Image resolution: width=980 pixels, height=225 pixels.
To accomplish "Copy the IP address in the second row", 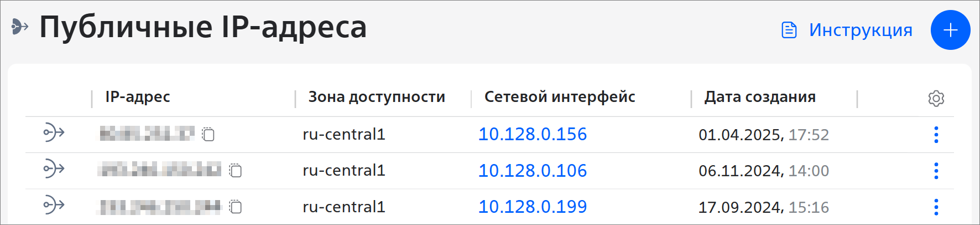I will pyautogui.click(x=236, y=170).
